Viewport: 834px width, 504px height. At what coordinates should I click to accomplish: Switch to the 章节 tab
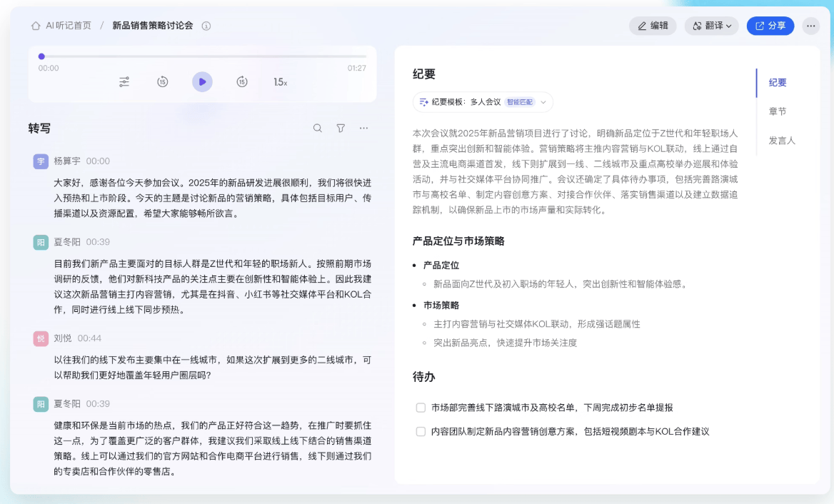[x=778, y=111]
